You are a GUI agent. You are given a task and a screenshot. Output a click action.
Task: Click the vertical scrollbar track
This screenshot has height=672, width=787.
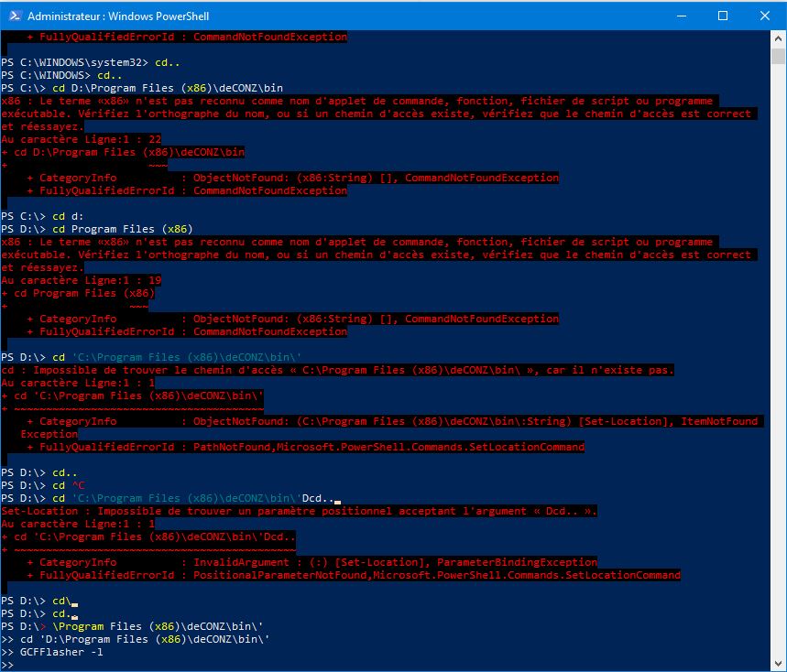tap(779, 366)
